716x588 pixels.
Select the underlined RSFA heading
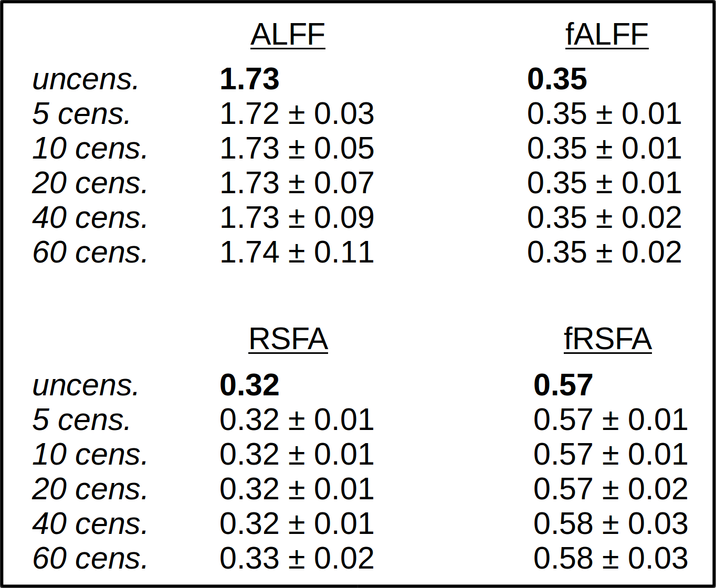[288, 339]
